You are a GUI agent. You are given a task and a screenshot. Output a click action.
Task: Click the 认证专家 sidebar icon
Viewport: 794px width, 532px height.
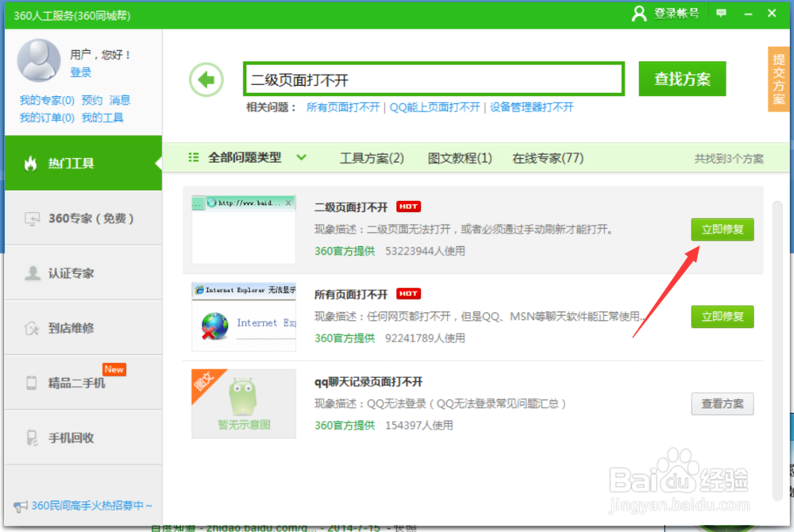coord(33,272)
